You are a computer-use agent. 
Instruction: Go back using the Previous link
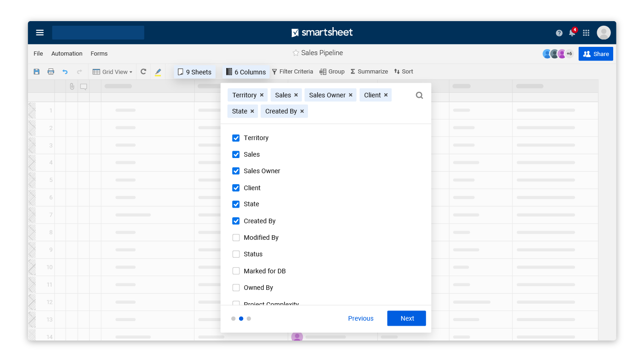pyautogui.click(x=360, y=318)
